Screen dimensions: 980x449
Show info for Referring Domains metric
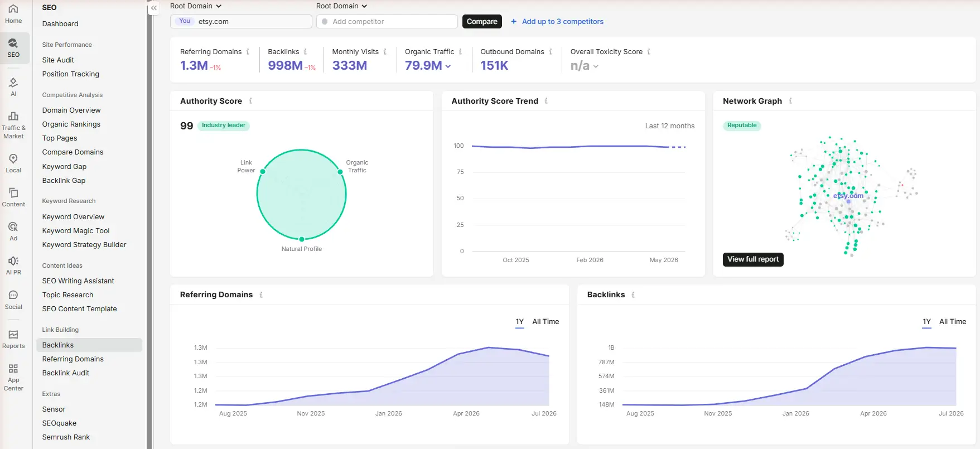point(248,51)
